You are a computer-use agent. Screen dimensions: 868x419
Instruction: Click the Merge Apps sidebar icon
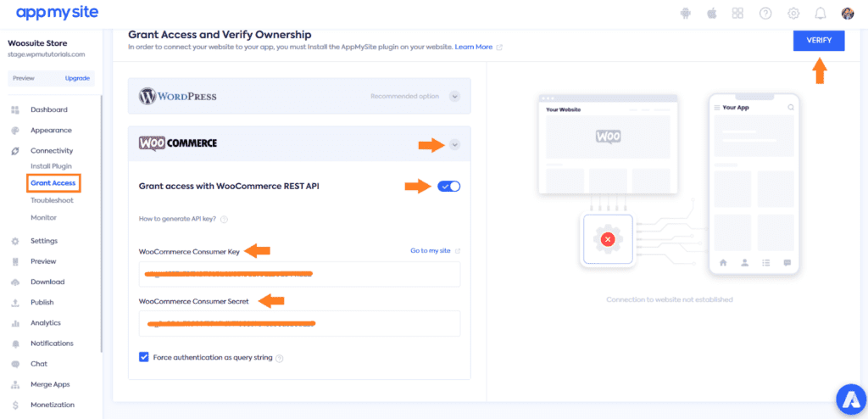point(15,384)
